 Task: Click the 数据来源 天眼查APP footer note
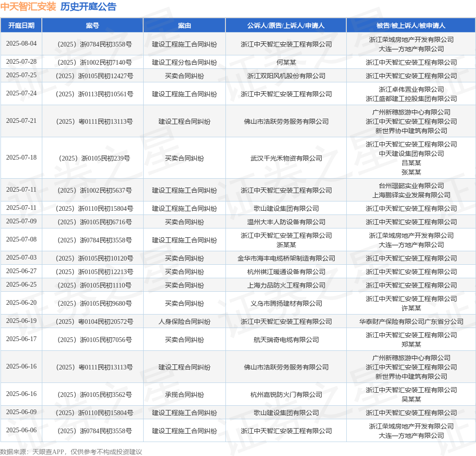click(x=71, y=452)
